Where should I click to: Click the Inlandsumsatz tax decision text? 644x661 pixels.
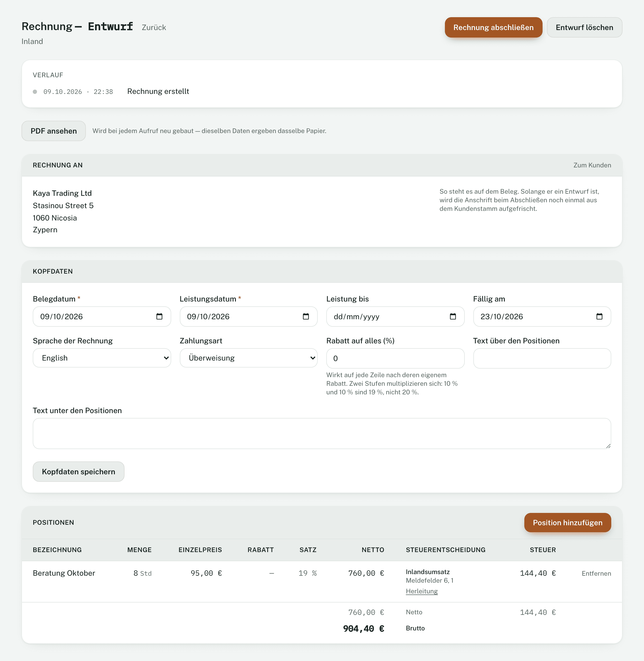tap(427, 572)
